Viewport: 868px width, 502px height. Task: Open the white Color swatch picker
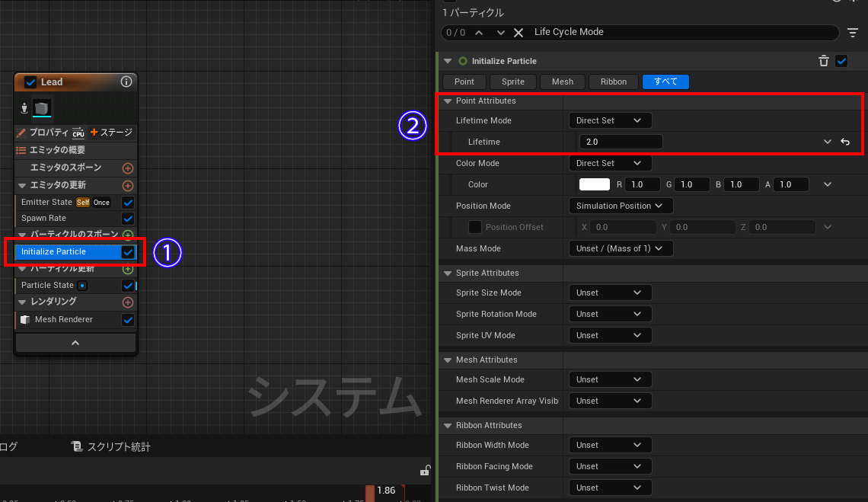pyautogui.click(x=595, y=184)
